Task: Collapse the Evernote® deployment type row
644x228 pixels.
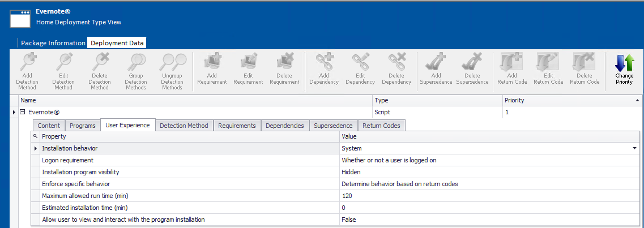Action: click(x=23, y=113)
